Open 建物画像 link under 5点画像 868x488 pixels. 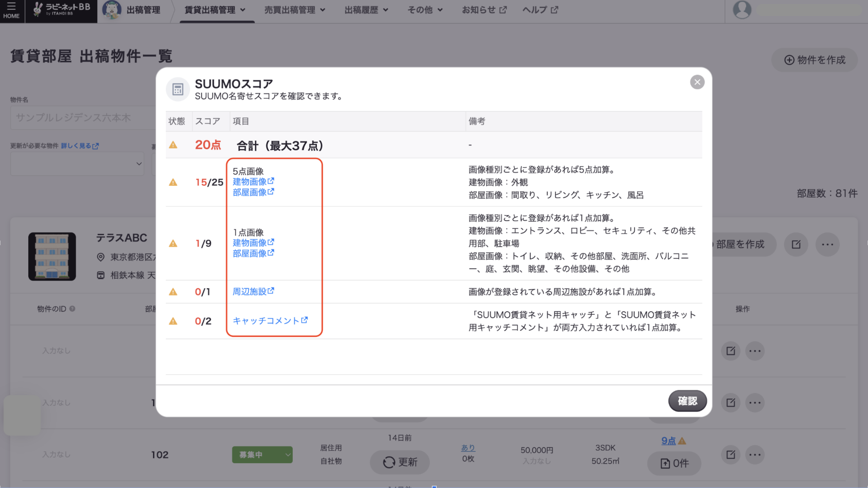point(253,182)
